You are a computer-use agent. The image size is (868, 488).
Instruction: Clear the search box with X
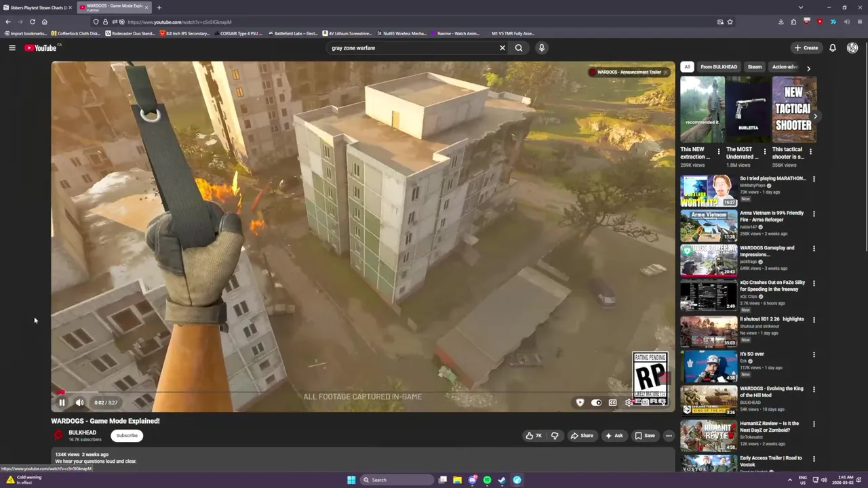point(502,47)
